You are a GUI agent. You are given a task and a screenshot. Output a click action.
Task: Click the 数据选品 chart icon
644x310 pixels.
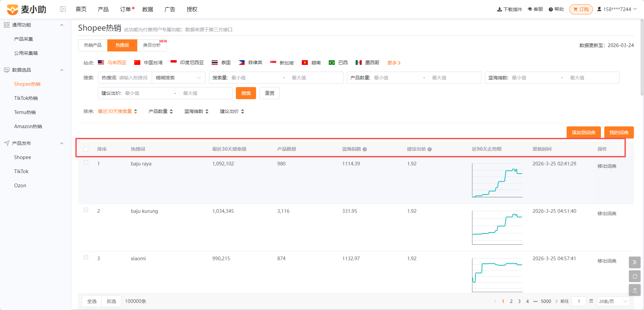(7, 70)
